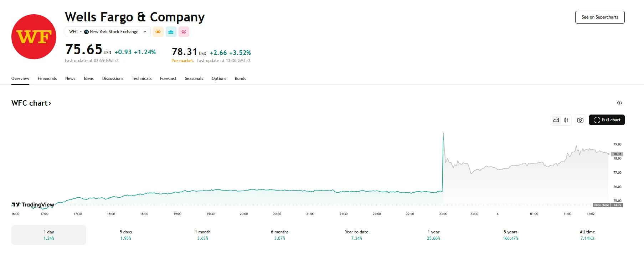Click the orange pre-market sun icon
The height and width of the screenshot is (253, 644).
[158, 32]
